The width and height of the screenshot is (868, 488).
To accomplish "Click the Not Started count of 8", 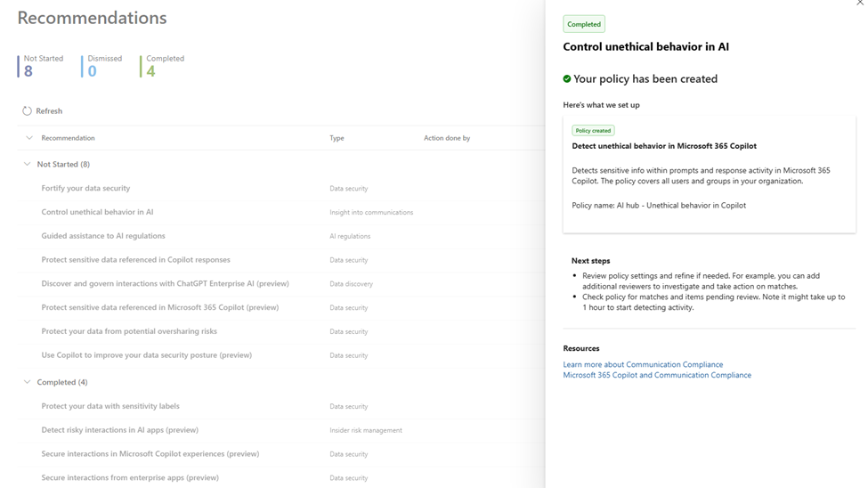I will 28,71.
